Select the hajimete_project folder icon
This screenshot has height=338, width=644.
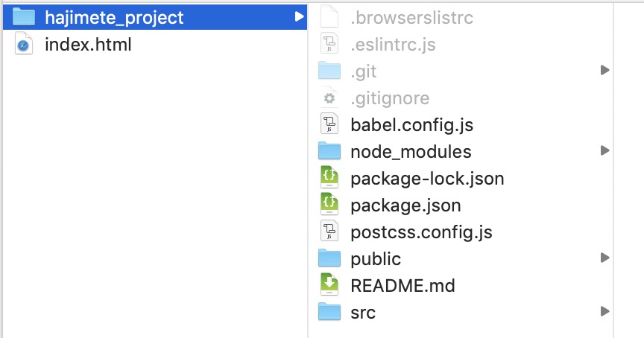23,17
